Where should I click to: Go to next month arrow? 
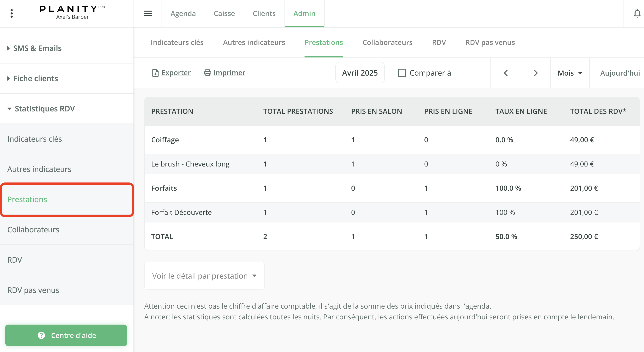(x=536, y=73)
